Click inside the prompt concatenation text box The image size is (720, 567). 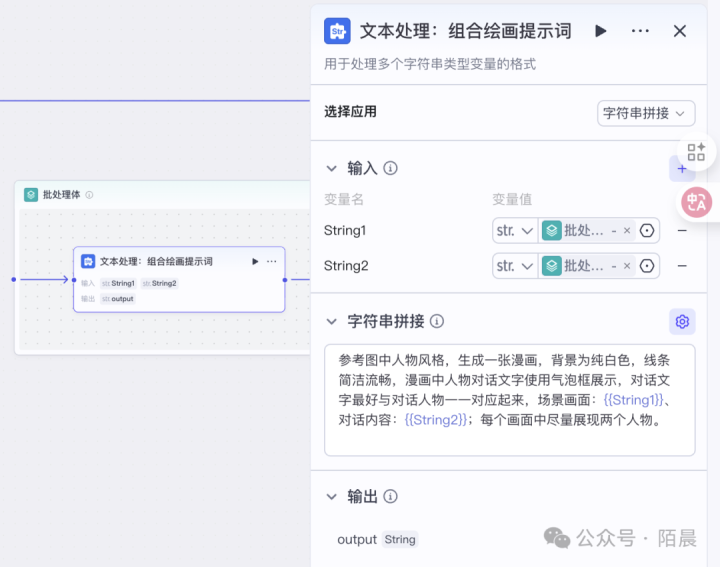click(510, 400)
